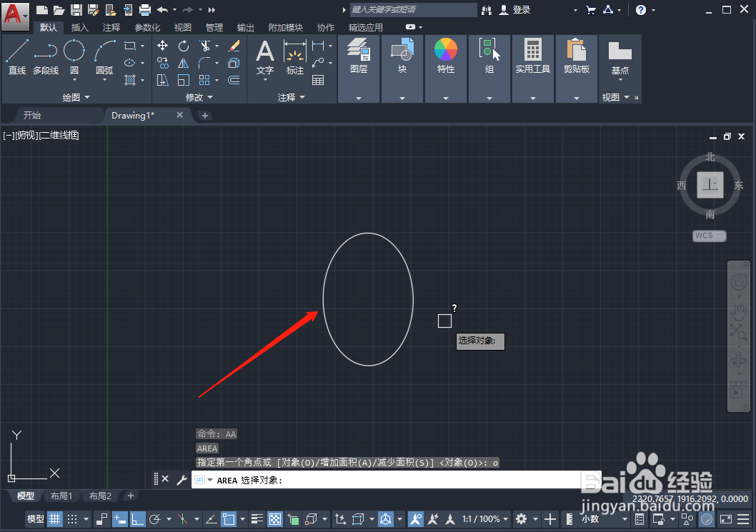Open the annotation scale 1:1 / 100% dropdown
Viewport: 756px width, 532px height.
(x=485, y=519)
